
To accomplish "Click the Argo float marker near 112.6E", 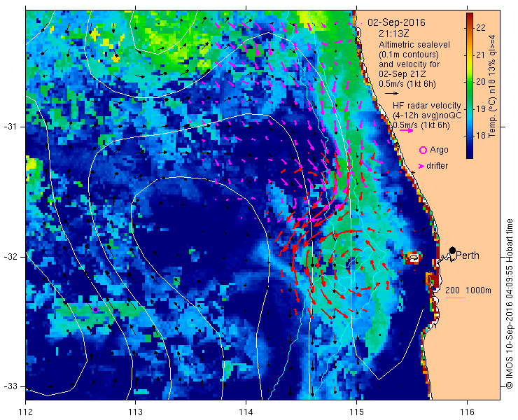I will tap(95, 309).
